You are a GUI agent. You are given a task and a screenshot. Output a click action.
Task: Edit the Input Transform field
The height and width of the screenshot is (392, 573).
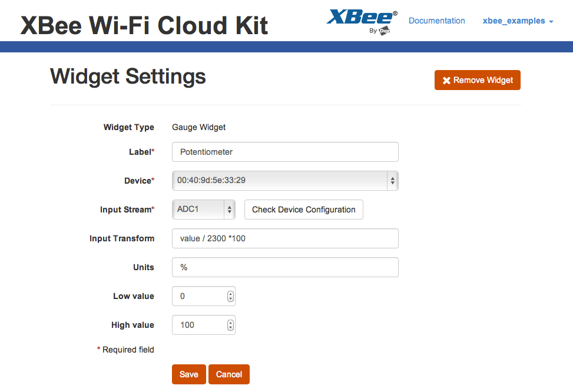285,238
